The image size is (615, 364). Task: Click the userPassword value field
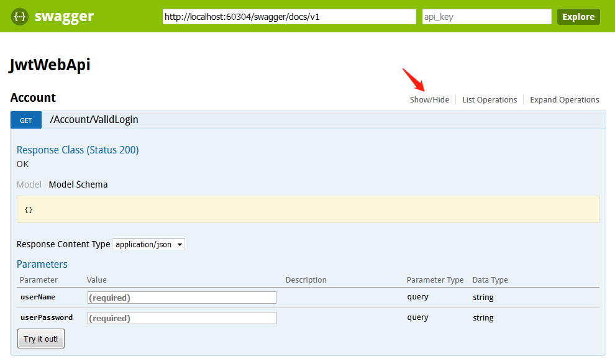click(182, 318)
